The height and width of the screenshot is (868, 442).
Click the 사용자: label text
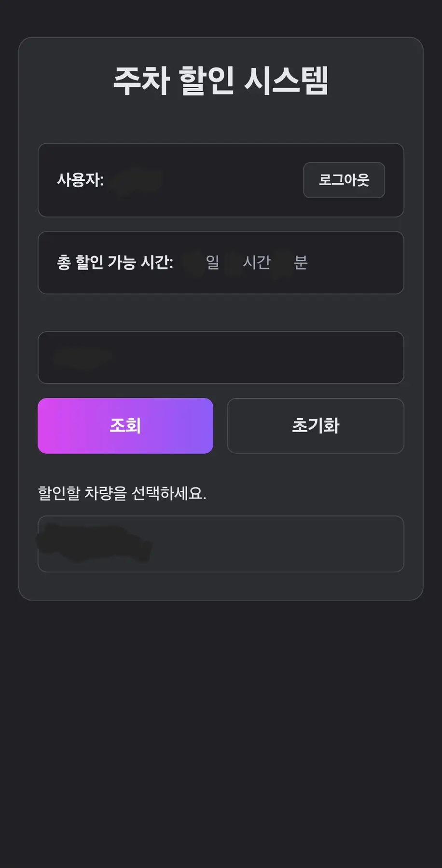point(80,180)
